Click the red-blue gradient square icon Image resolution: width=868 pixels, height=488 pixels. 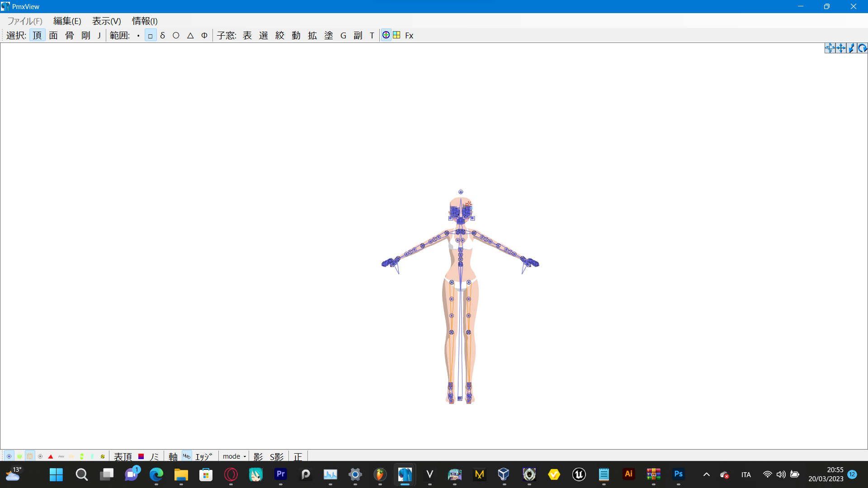point(141,457)
